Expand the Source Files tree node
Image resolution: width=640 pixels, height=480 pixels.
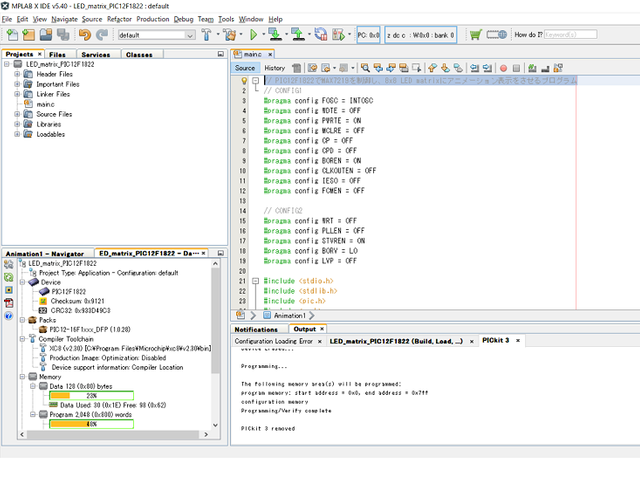coord(17,114)
